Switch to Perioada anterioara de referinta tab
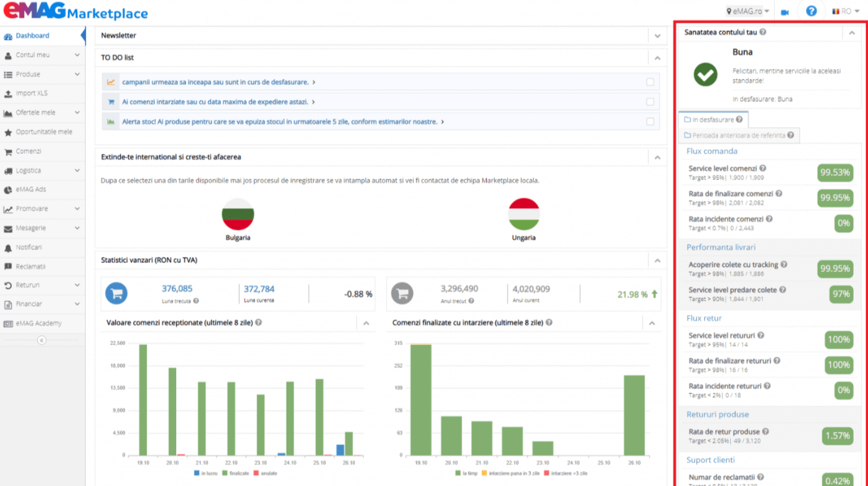Screen dimensions: 868x486 click(739, 135)
